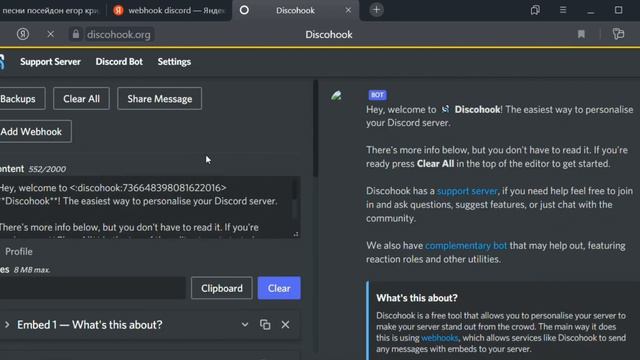Viewport: 640px width, 360px height.
Task: Click the BOT badge in preview
Action: pos(377,95)
